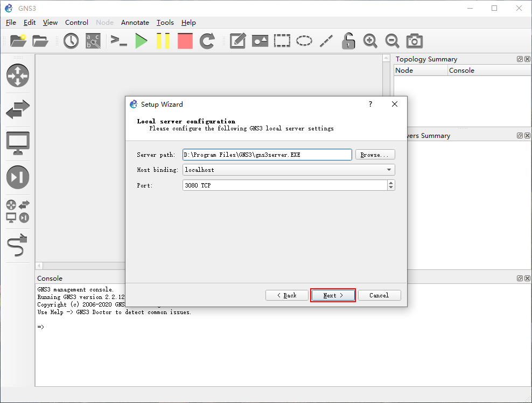The width and height of the screenshot is (532, 403).
Task: Open the Tools menu
Action: [165, 23]
